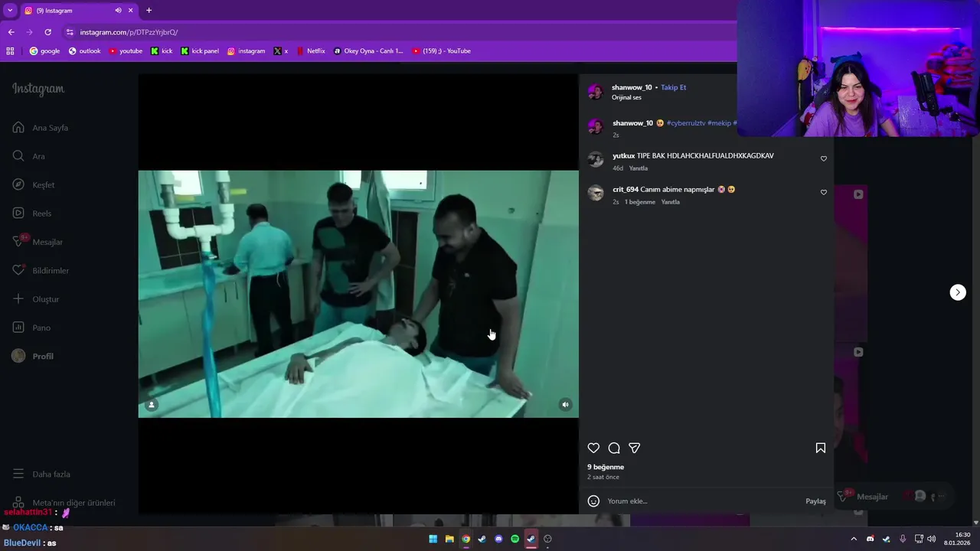Click the address bar URL
Viewport: 980px width, 551px height.
coord(129,32)
